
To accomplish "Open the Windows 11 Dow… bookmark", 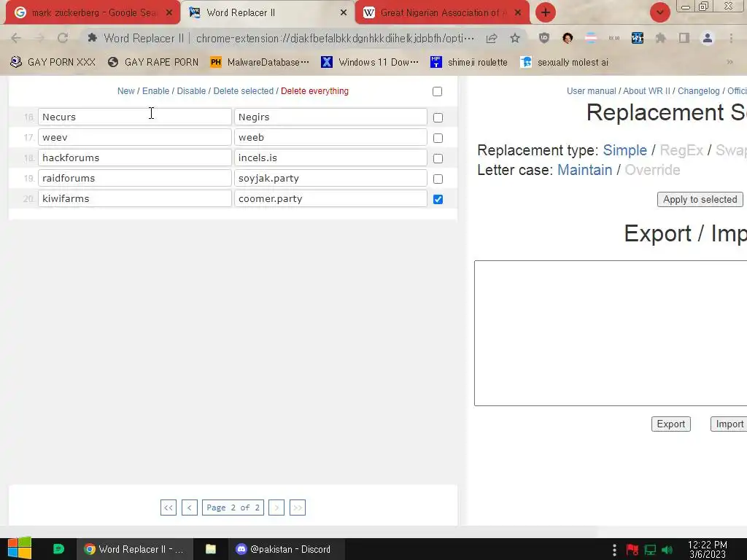I will click(x=370, y=63).
